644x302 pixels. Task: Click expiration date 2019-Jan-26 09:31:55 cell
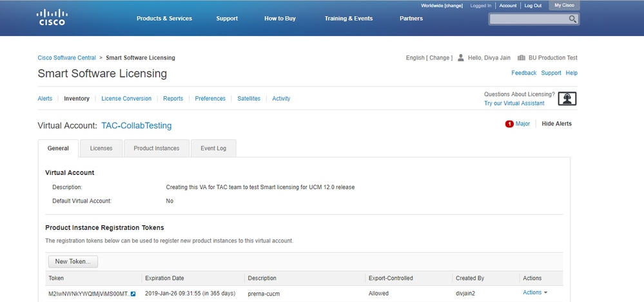(x=190, y=294)
